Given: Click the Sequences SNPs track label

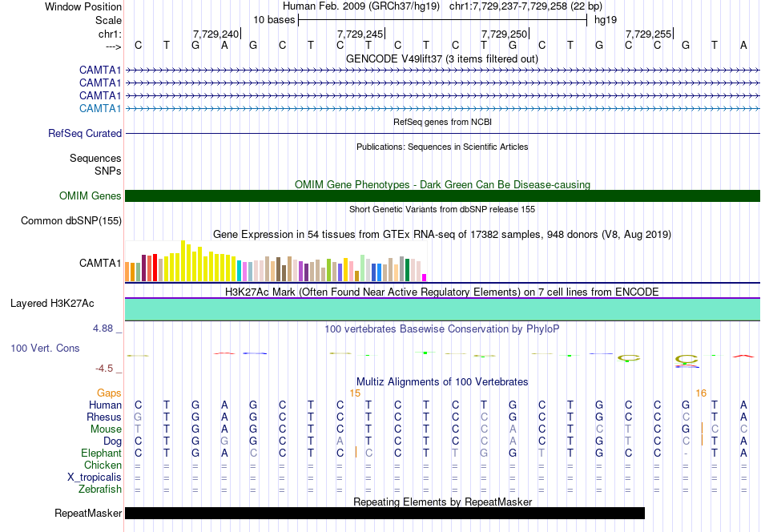Looking at the screenshot, I should pyautogui.click(x=95, y=164).
